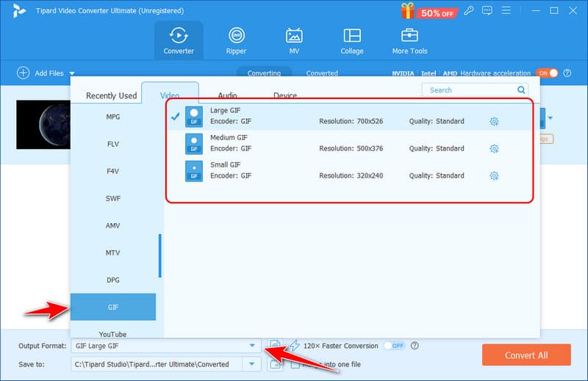
Task: Open the MV module
Action: (x=294, y=41)
